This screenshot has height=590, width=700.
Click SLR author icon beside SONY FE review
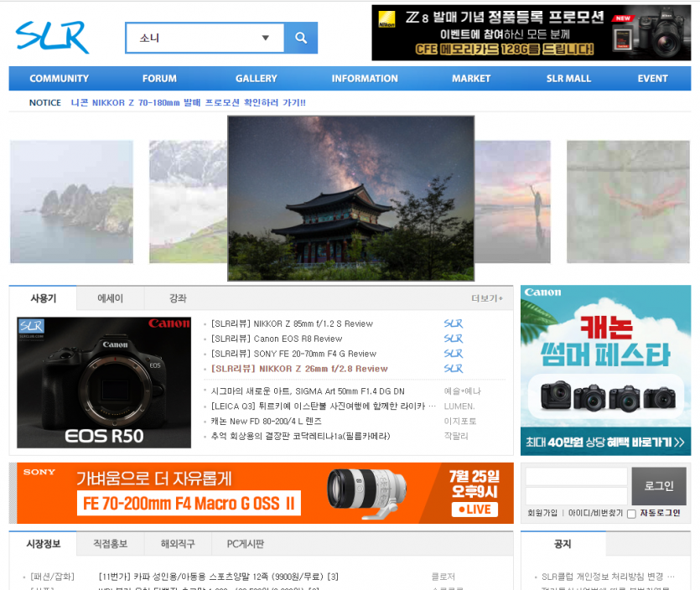[x=454, y=354]
